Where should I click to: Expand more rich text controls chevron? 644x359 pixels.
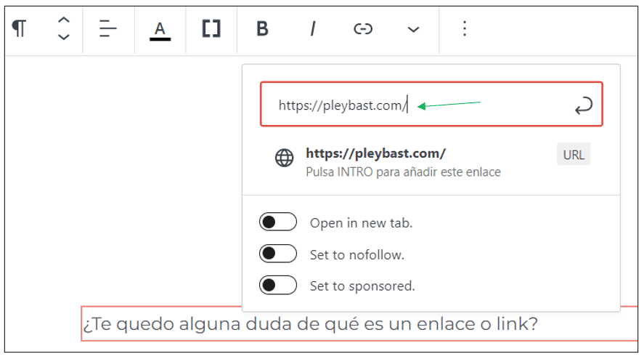(413, 29)
